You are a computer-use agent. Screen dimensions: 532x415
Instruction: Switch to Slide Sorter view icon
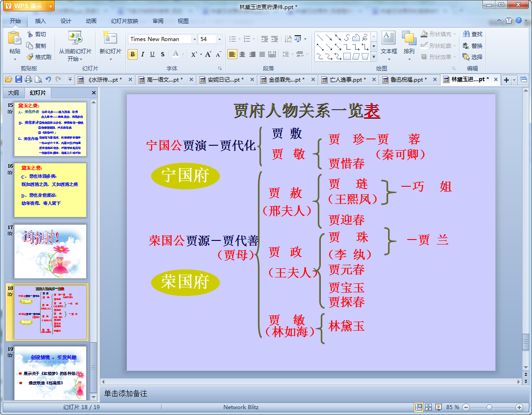(429, 407)
